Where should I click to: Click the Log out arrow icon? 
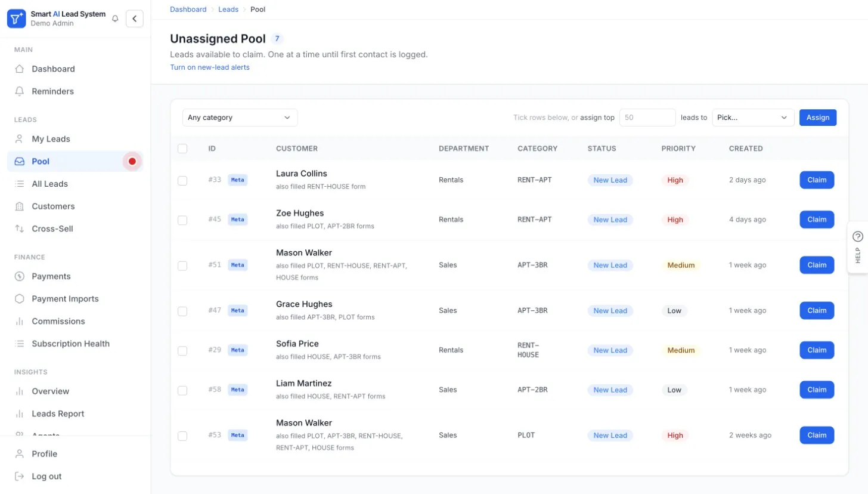click(20, 476)
